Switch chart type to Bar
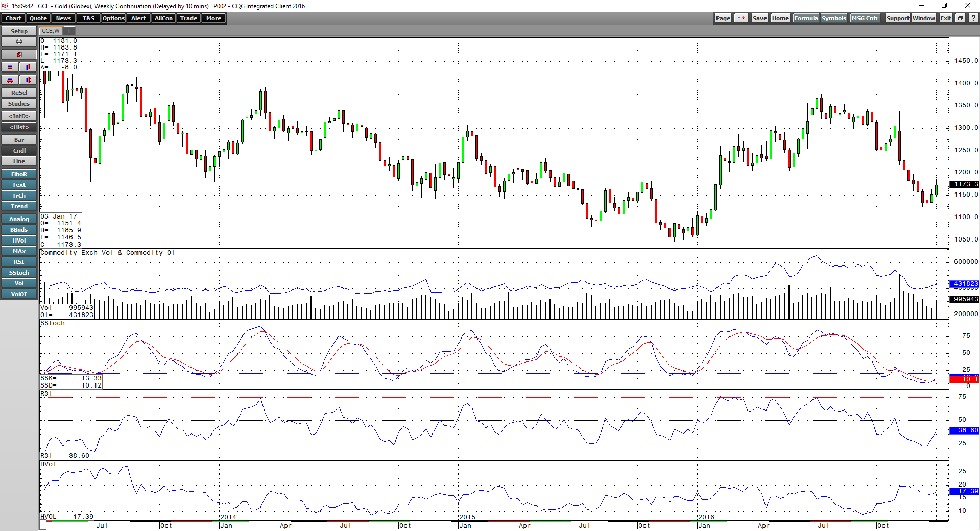 (x=19, y=140)
